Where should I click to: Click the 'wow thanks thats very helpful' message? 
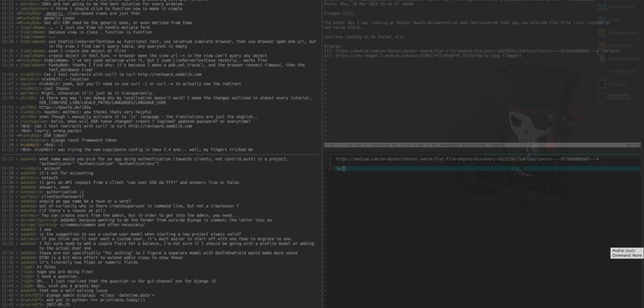[97, 112]
